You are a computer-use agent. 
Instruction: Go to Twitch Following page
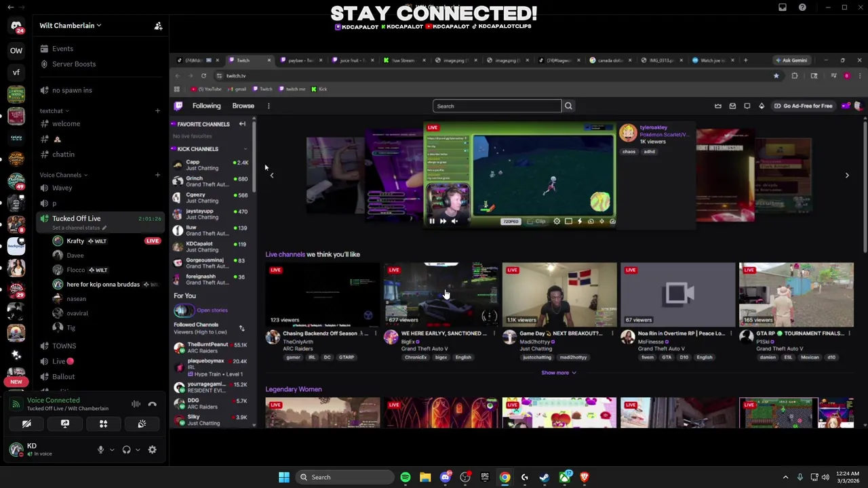point(206,106)
